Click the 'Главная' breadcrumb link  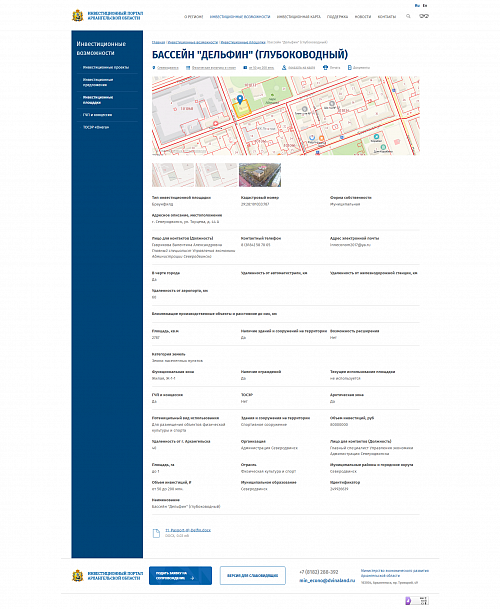[158, 42]
